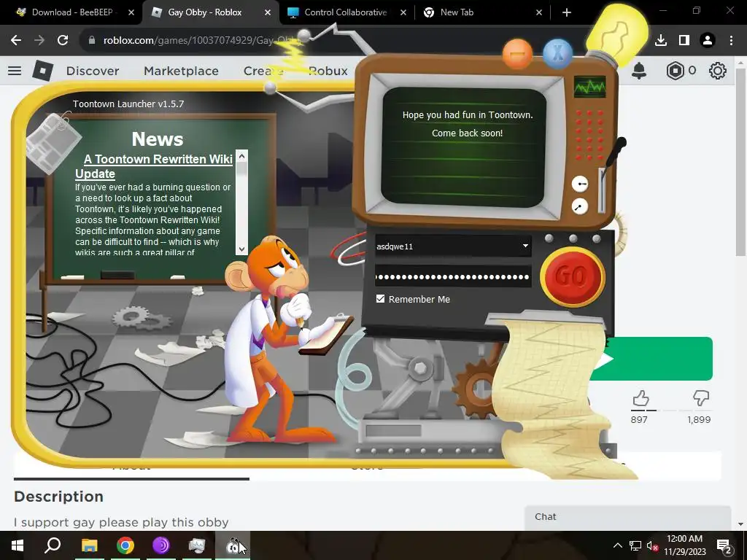This screenshot has height=560, width=747.
Task: Open the Roblox Chat panel
Action: 627,517
